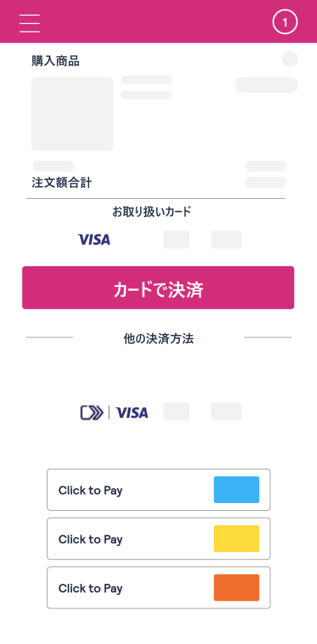Choose Click to Pay with the blue card

[158, 490]
